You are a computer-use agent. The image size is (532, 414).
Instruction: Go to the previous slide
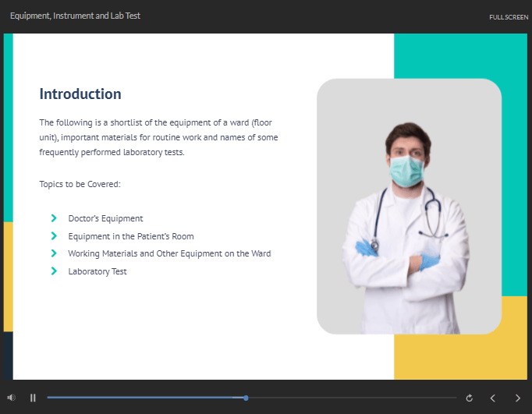click(x=493, y=398)
